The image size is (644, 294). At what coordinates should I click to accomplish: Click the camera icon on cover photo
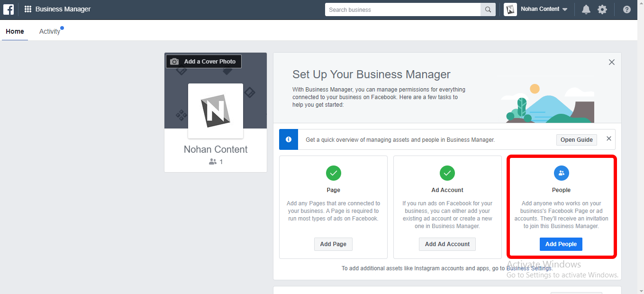pos(174,62)
